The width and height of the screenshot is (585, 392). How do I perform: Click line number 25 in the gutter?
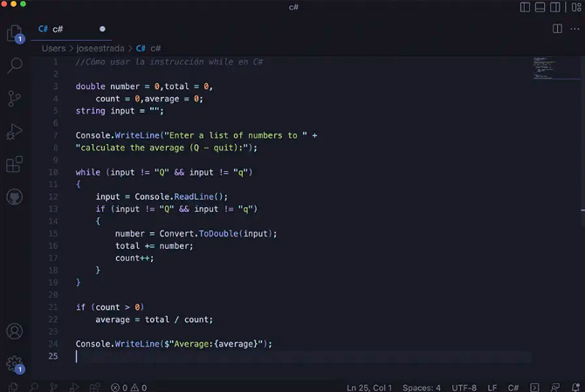tap(53, 356)
